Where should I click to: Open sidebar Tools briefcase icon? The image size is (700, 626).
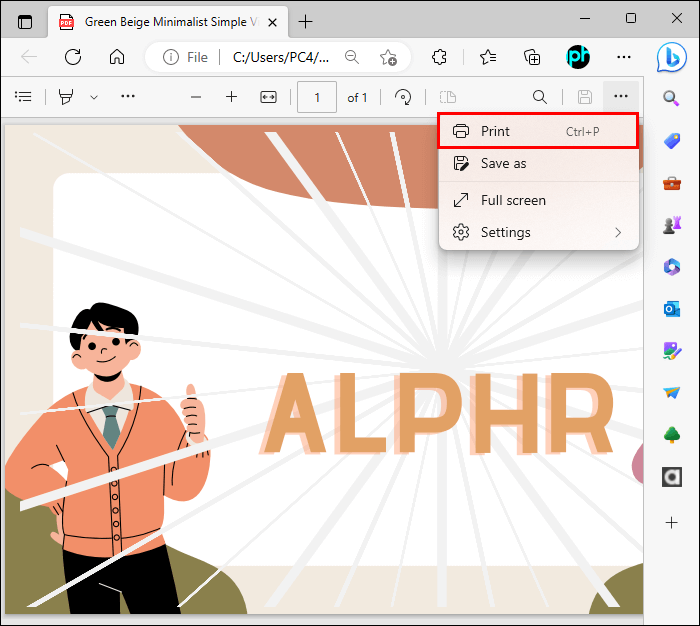671,183
